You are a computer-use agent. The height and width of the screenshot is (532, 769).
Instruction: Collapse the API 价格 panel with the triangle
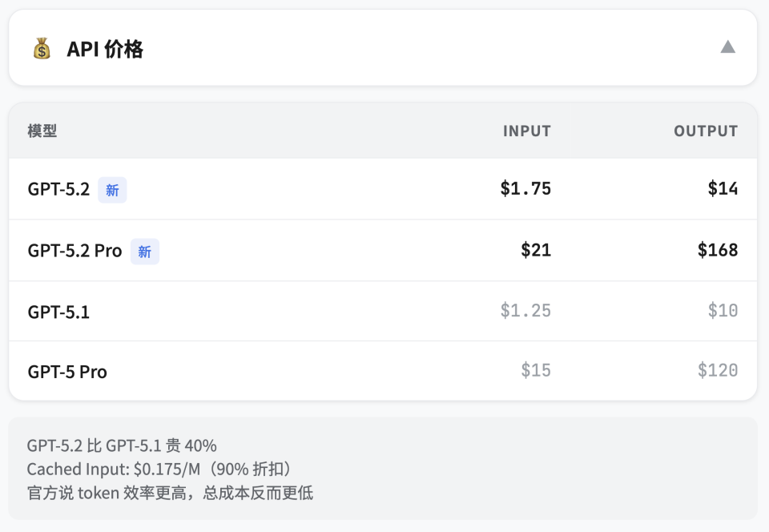pyautogui.click(x=728, y=46)
